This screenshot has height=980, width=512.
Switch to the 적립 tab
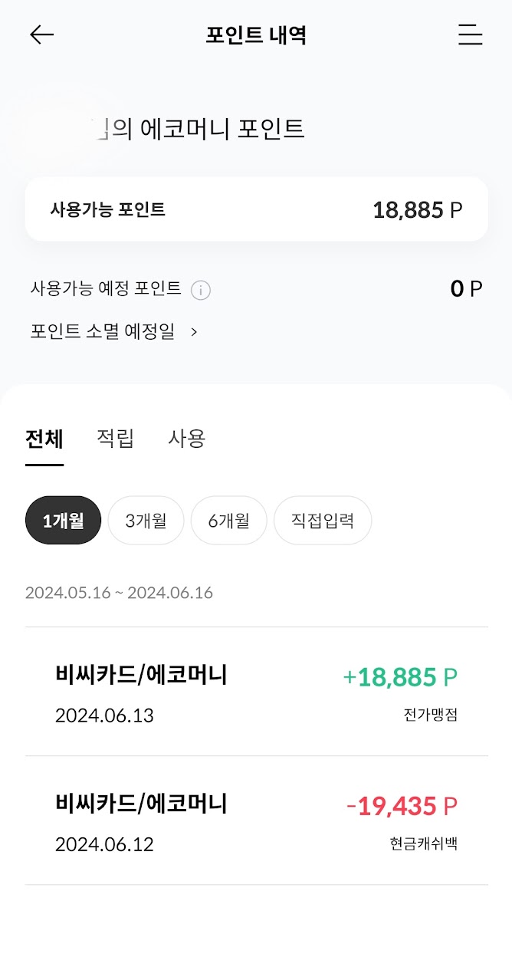[x=115, y=438]
